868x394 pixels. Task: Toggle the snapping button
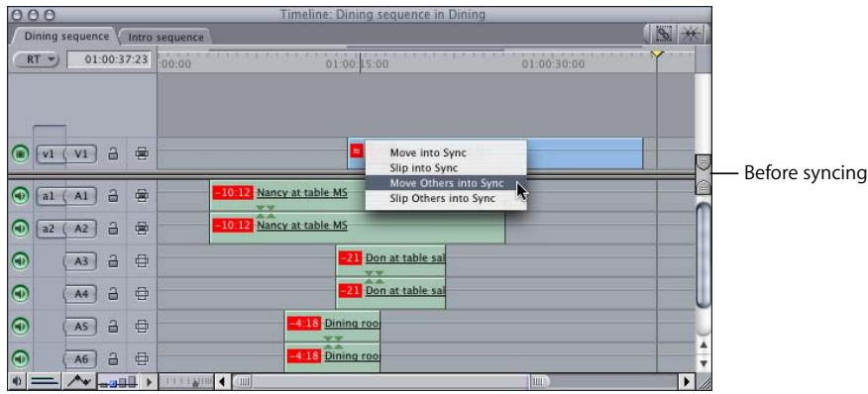tap(691, 35)
